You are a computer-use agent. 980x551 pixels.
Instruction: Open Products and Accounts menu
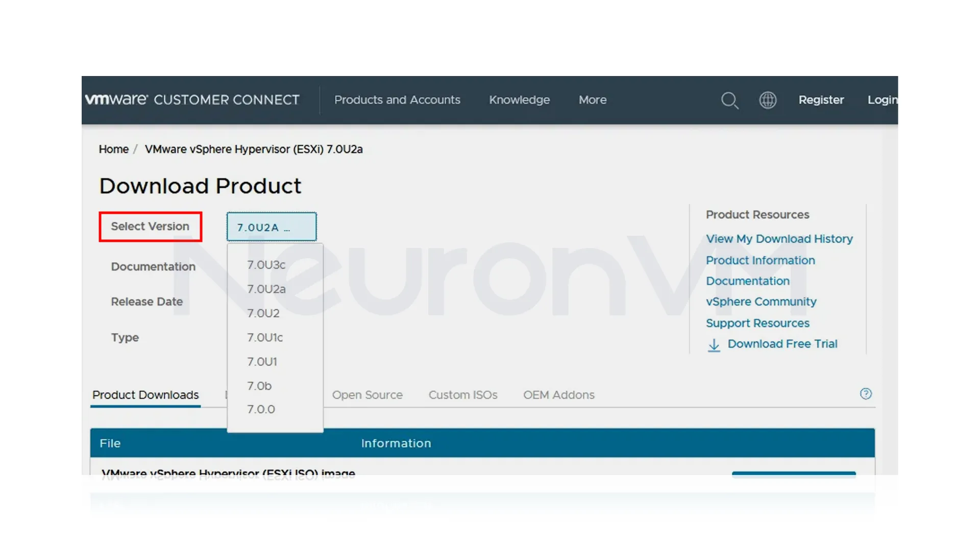pos(397,100)
